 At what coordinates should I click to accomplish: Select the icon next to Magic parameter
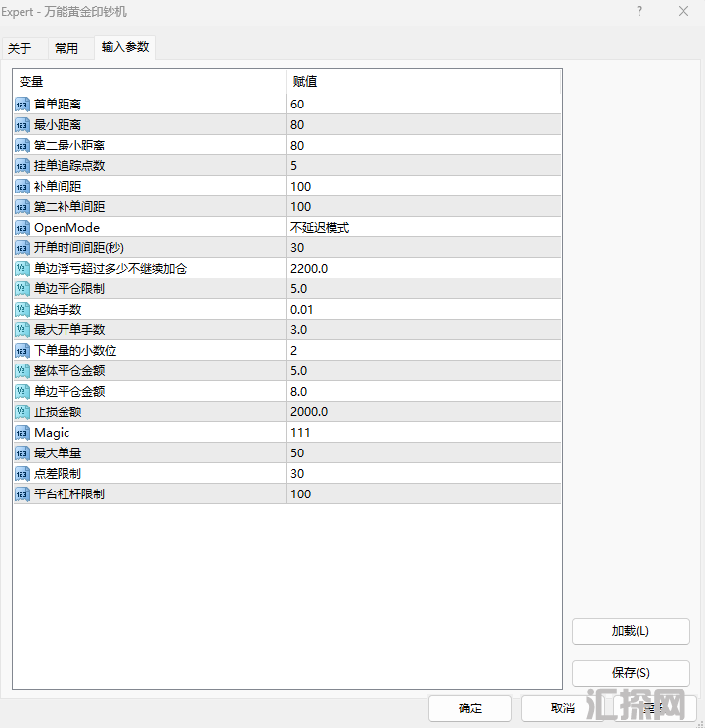point(22,433)
